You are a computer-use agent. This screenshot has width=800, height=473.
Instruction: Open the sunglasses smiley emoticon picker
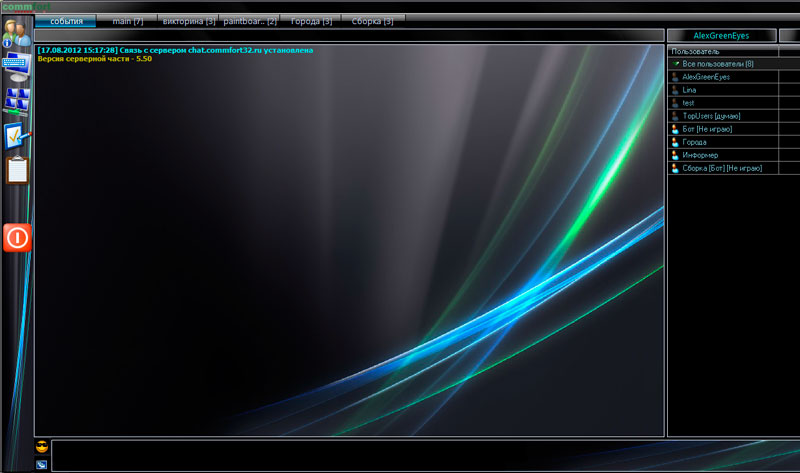click(42, 446)
